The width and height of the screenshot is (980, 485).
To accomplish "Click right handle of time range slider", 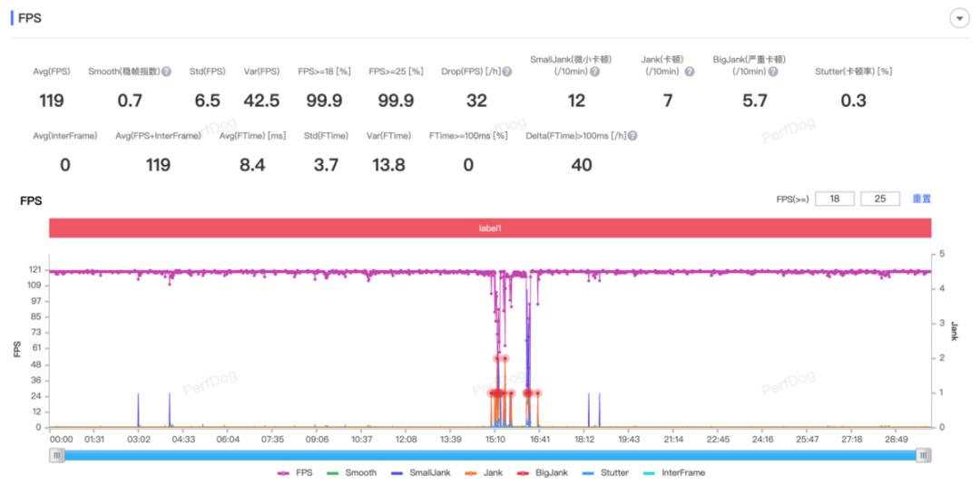I will [923, 456].
